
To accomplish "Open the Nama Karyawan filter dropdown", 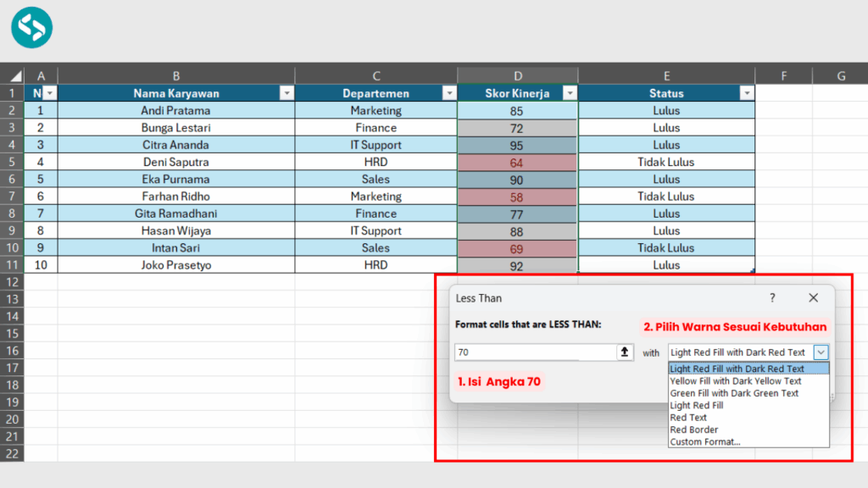I will 287,94.
